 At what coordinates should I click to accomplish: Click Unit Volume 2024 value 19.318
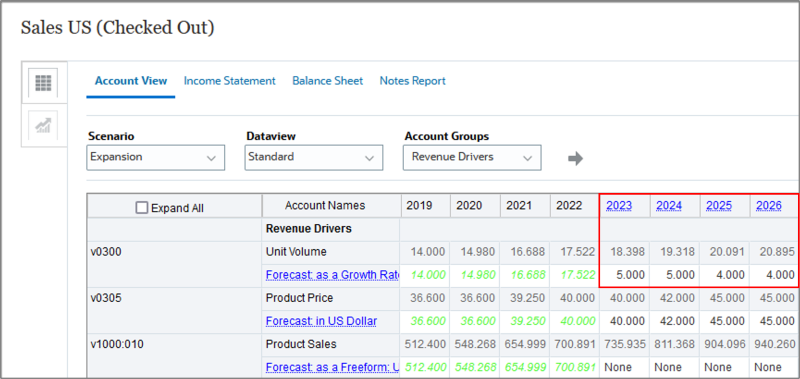[x=678, y=252]
